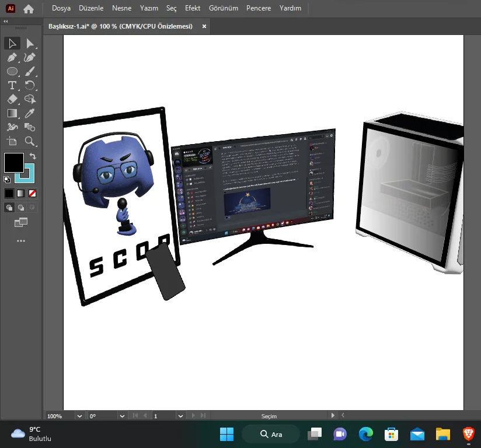Screen dimensions: 481x448
Task: Click the black Fill color swatch
Action: coord(14,163)
